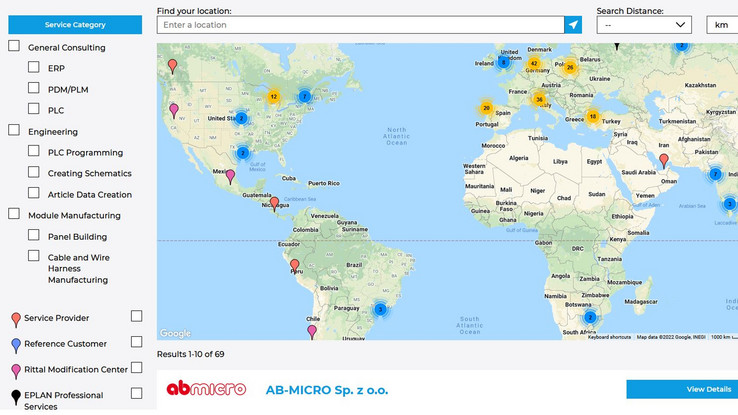738x415 pixels.
Task: Click the pink pin over Mexico
Action: pos(230,176)
